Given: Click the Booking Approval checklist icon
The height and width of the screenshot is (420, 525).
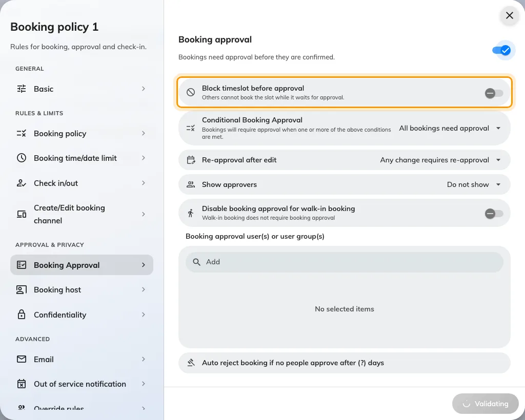Looking at the screenshot, I should pos(22,265).
